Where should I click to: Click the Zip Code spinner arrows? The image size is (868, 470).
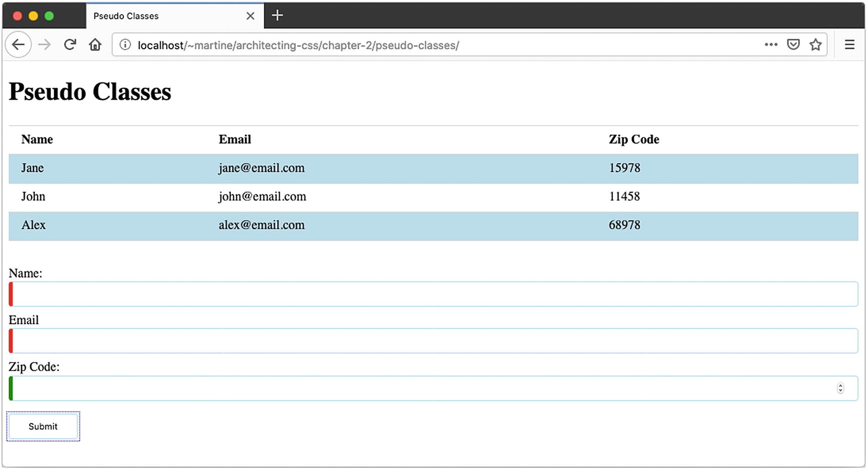click(x=840, y=388)
